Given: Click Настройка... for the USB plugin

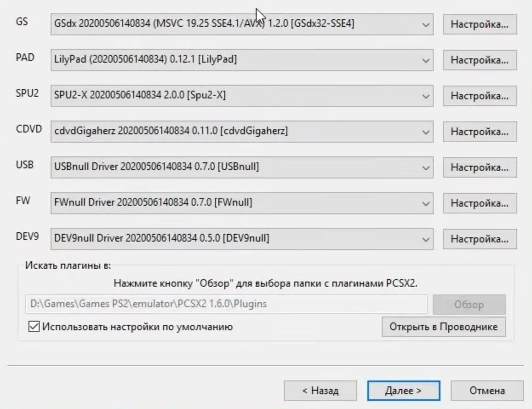Looking at the screenshot, I should click(480, 167).
